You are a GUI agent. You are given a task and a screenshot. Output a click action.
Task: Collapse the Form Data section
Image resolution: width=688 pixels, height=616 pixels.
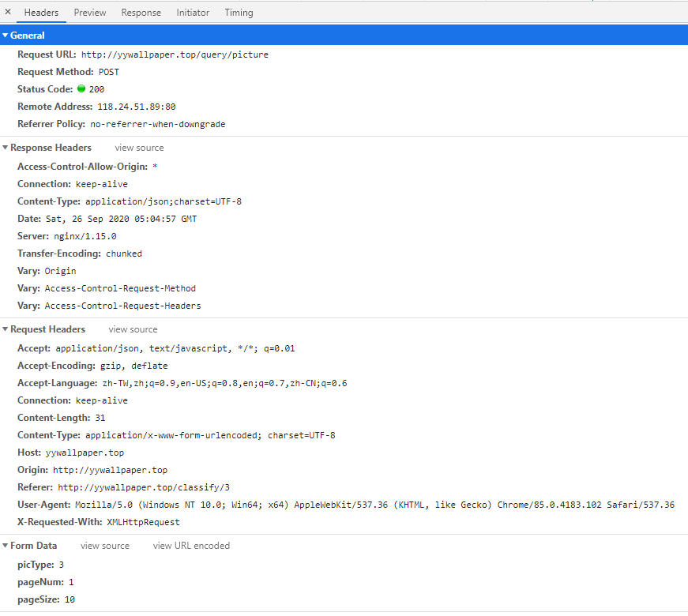(x=33, y=546)
